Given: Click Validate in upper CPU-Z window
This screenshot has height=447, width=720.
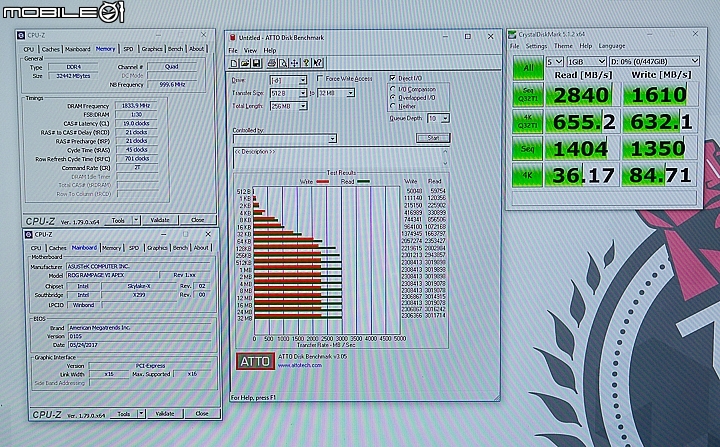Looking at the screenshot, I should click(x=160, y=220).
